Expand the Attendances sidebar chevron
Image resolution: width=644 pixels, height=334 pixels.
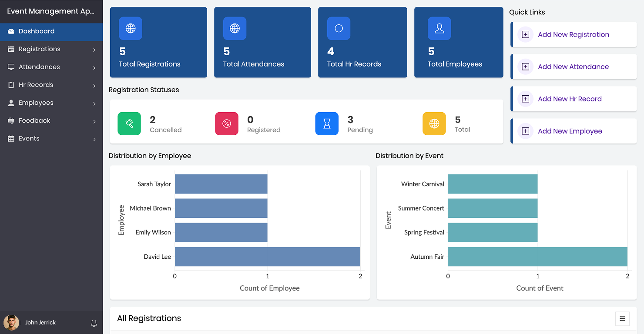94,68
